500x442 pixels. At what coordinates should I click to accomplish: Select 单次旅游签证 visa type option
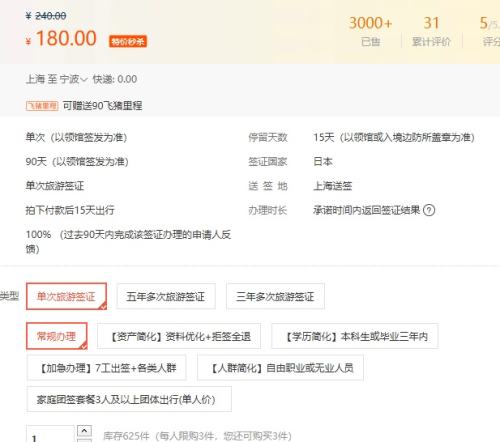pyautogui.click(x=67, y=296)
